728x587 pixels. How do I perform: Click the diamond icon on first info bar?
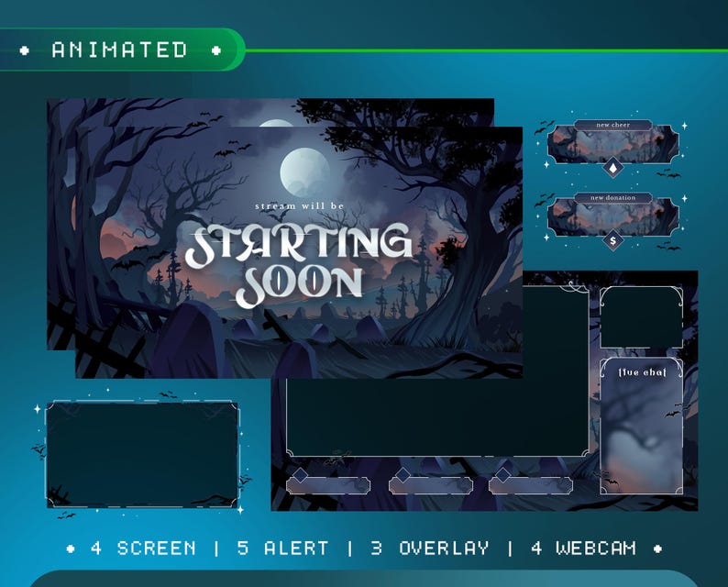[x=301, y=475]
